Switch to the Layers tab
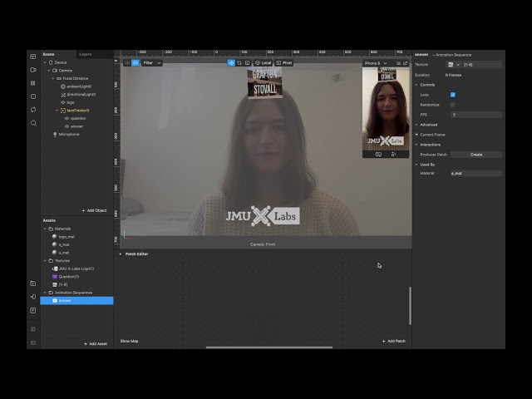 pos(86,54)
